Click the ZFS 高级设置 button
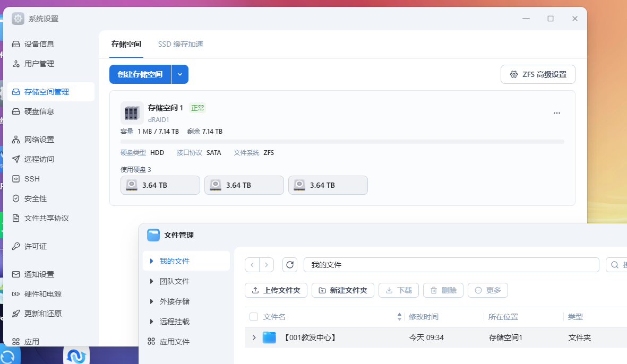627x364 pixels. tap(538, 74)
